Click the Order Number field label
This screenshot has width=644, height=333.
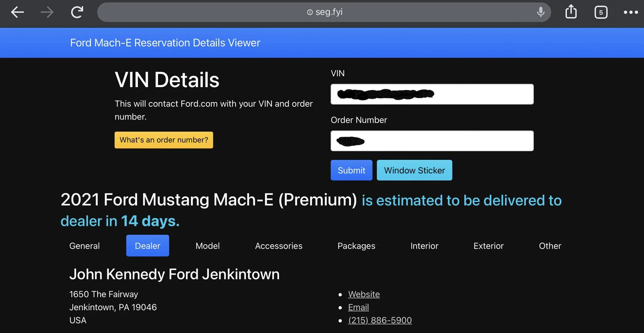[359, 120]
